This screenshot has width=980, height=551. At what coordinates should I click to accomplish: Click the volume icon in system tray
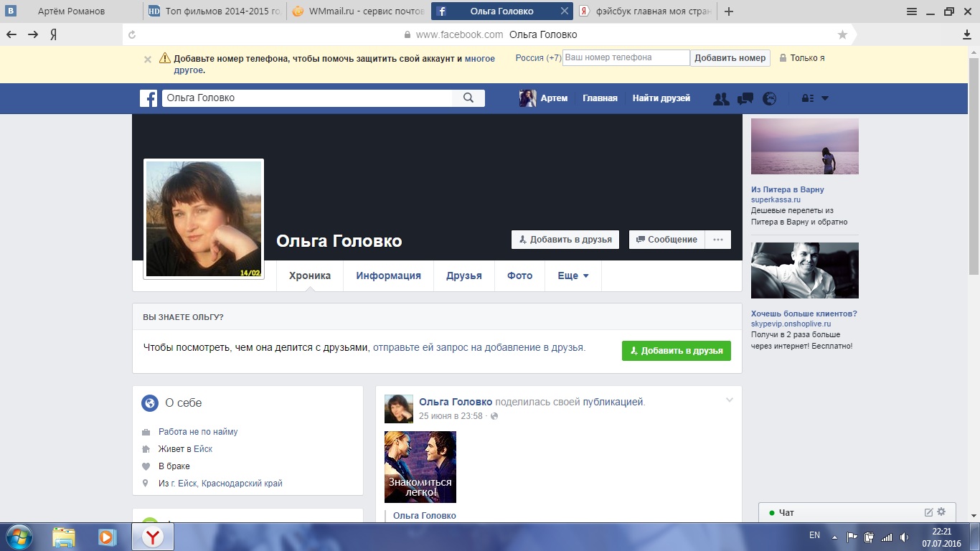pos(905,537)
